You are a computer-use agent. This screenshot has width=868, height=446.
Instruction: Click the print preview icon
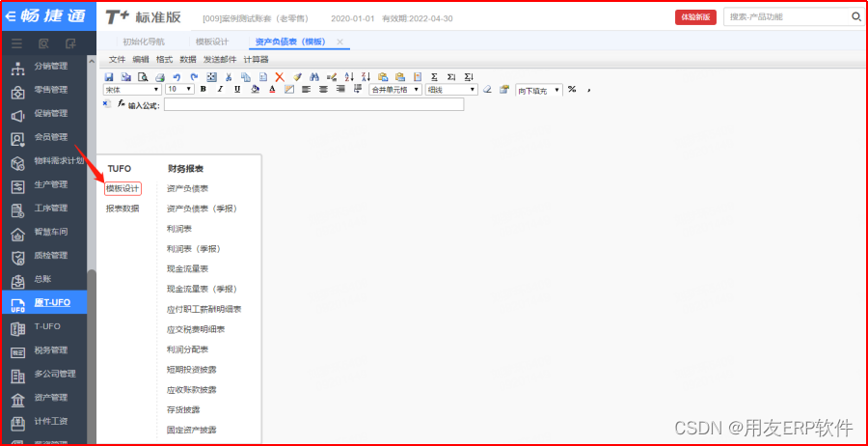pyautogui.click(x=143, y=77)
